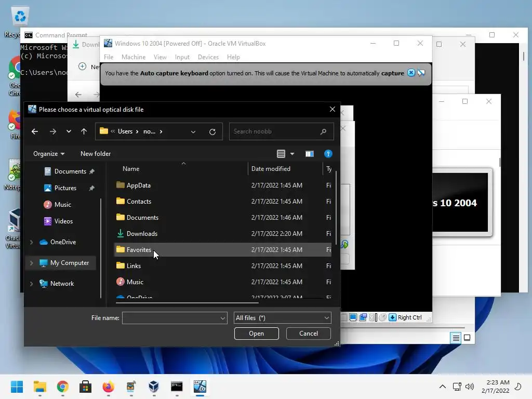This screenshot has width=532, height=399.
Task: Open the VirtualBox Input menu
Action: [x=182, y=57]
